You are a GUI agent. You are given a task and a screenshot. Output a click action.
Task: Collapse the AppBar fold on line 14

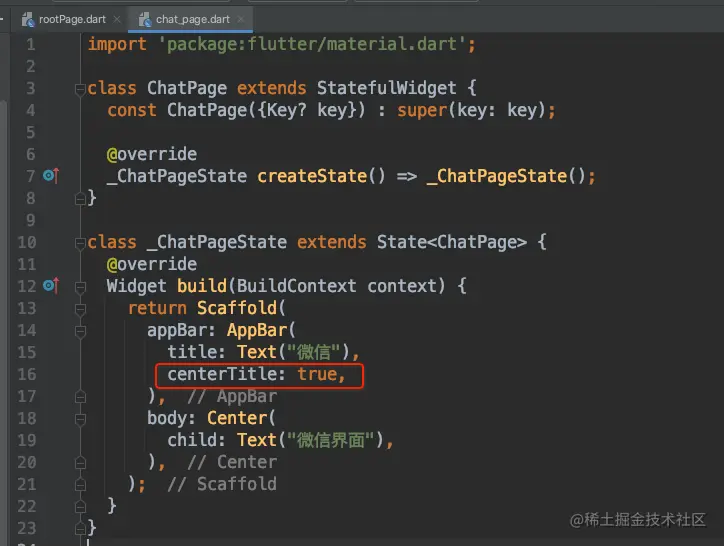click(80, 331)
